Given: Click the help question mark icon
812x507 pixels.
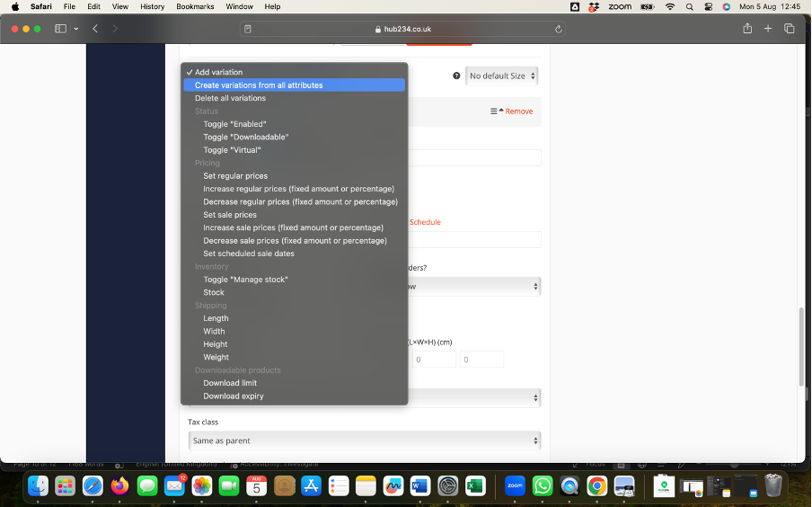Looking at the screenshot, I should (456, 76).
